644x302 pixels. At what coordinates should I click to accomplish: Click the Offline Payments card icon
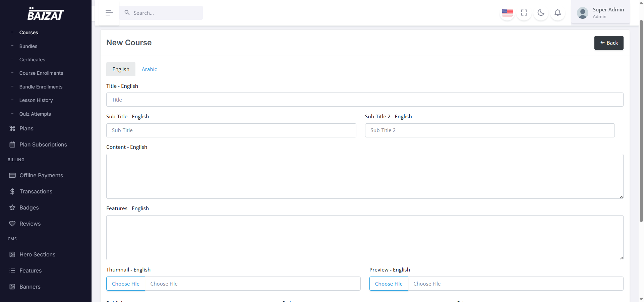click(12, 175)
